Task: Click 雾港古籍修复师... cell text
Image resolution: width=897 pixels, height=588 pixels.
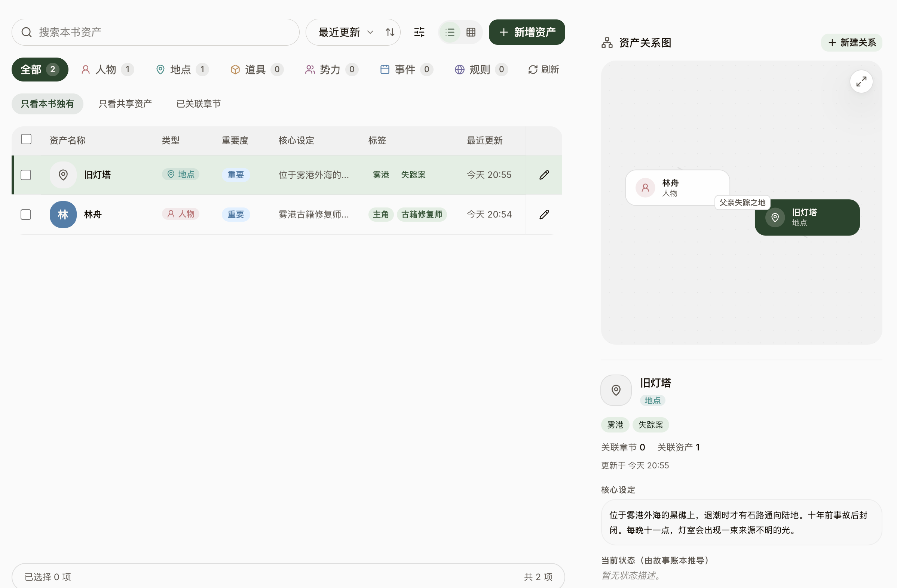Action: click(x=313, y=214)
